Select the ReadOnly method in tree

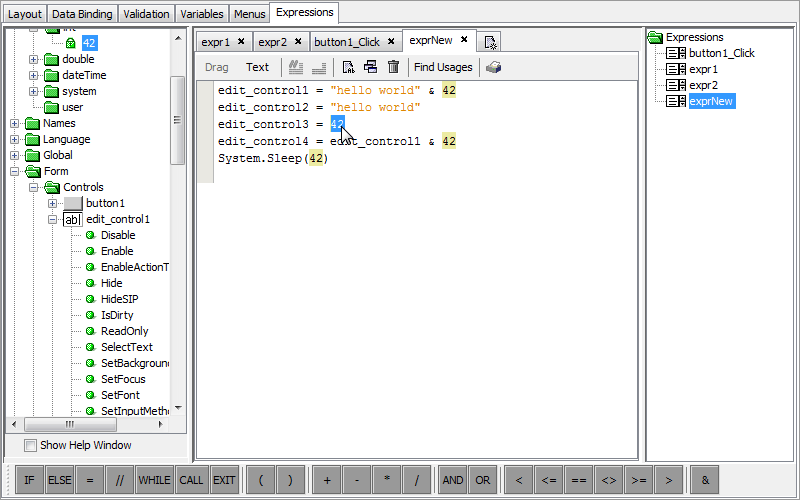point(124,331)
